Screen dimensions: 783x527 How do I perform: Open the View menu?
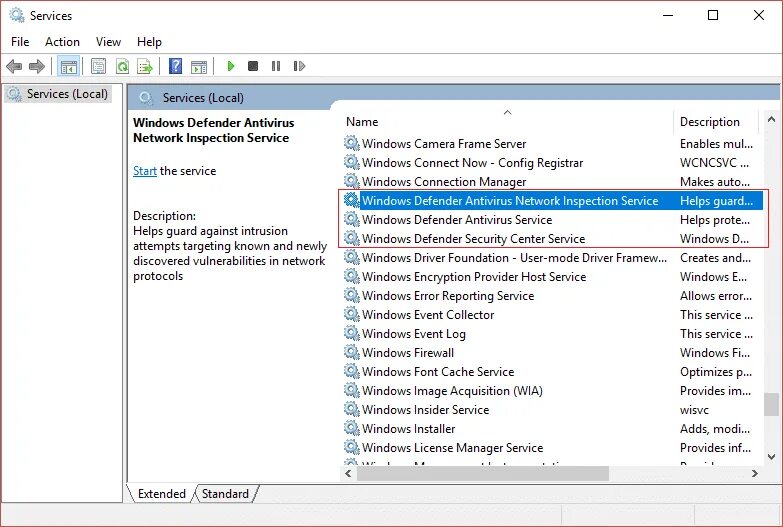tap(108, 41)
